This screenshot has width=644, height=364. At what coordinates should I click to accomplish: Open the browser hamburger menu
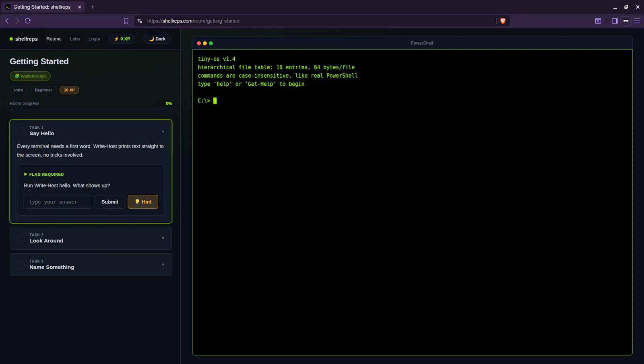(x=637, y=21)
